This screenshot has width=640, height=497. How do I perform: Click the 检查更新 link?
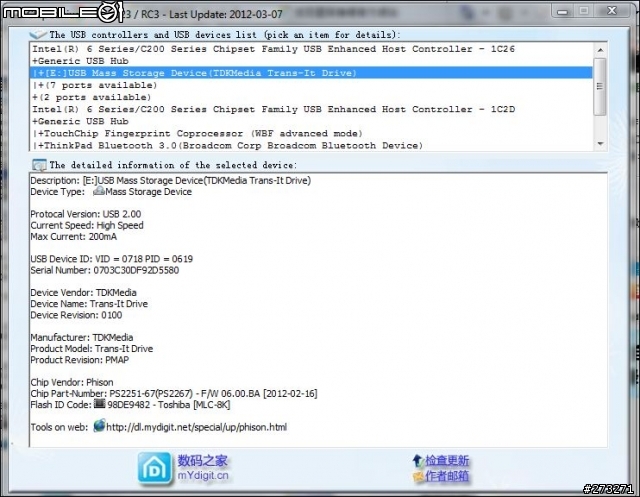(447, 461)
